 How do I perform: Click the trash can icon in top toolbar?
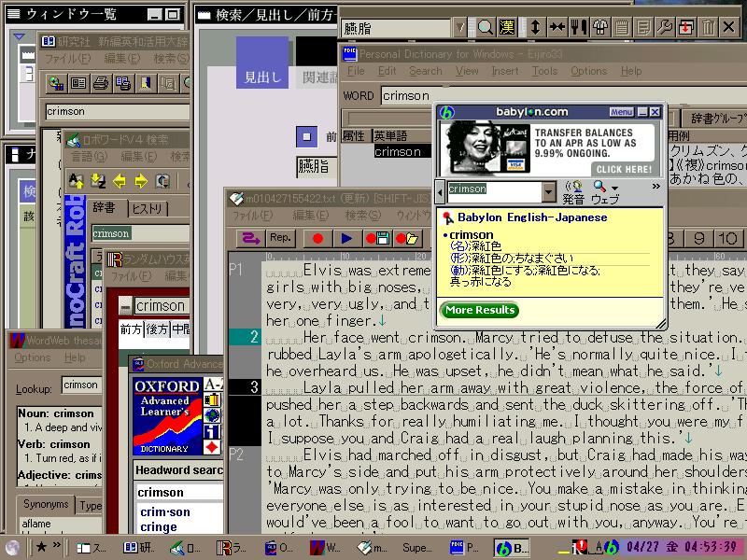[x=708, y=28]
